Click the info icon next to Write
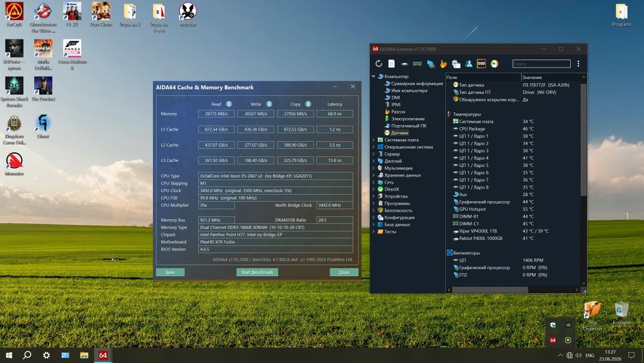This screenshot has width=644, height=363. point(269,104)
